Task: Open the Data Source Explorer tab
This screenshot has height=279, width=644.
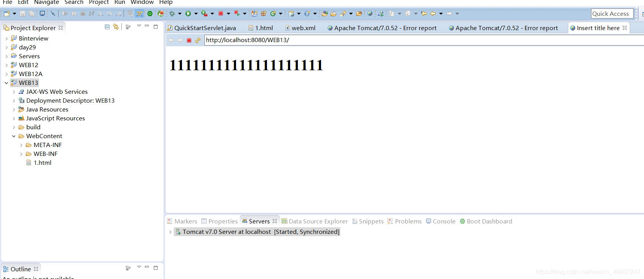Action: click(314, 221)
